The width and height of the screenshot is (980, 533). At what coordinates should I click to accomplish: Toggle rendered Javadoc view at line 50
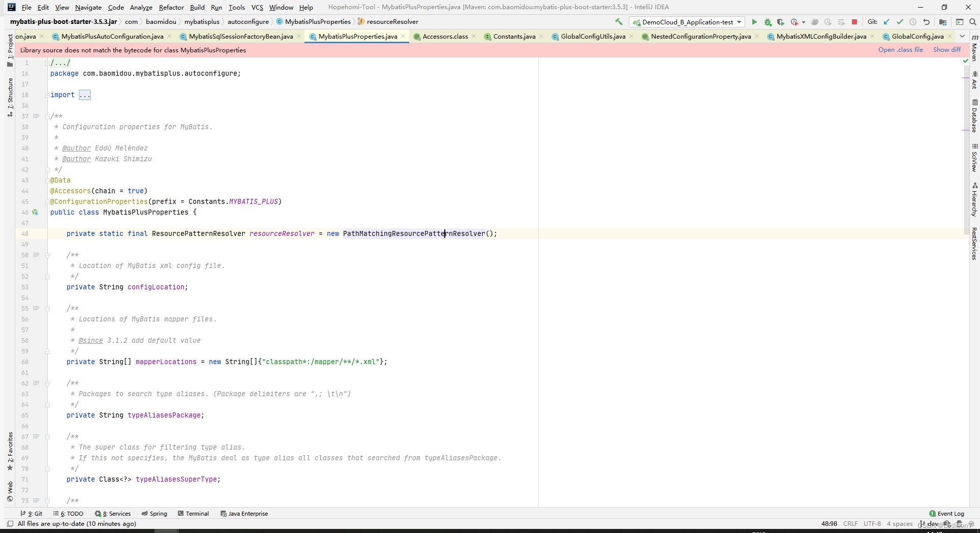click(x=36, y=255)
